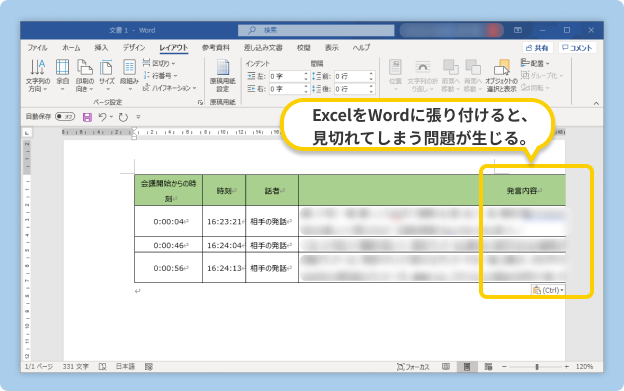Click the redo icon

click(123, 117)
